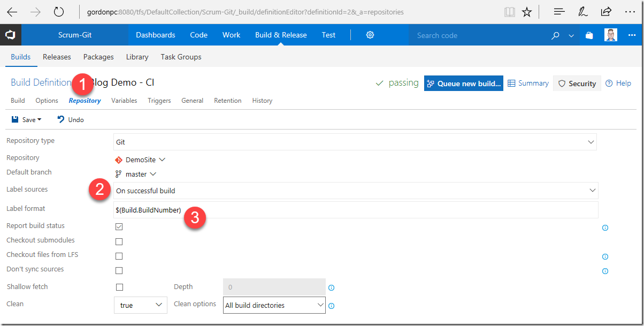Click the settings gear icon in top navigation
644x326 pixels.
(370, 35)
